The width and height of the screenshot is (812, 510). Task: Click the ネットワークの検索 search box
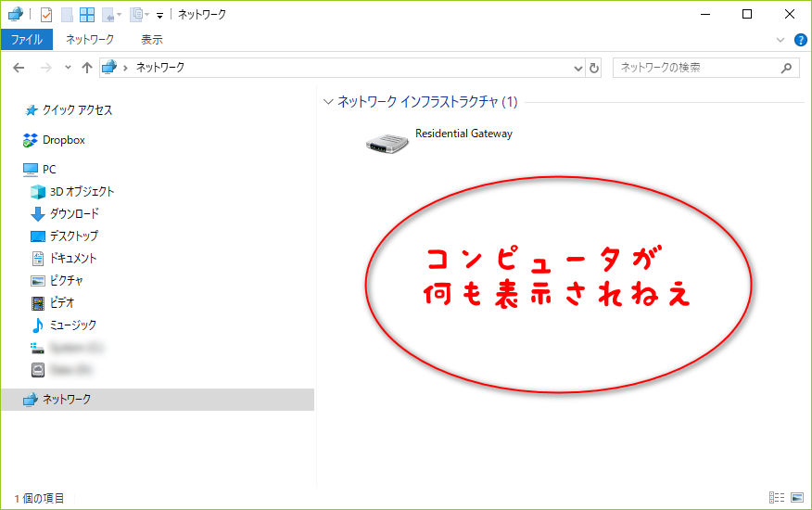[x=700, y=68]
